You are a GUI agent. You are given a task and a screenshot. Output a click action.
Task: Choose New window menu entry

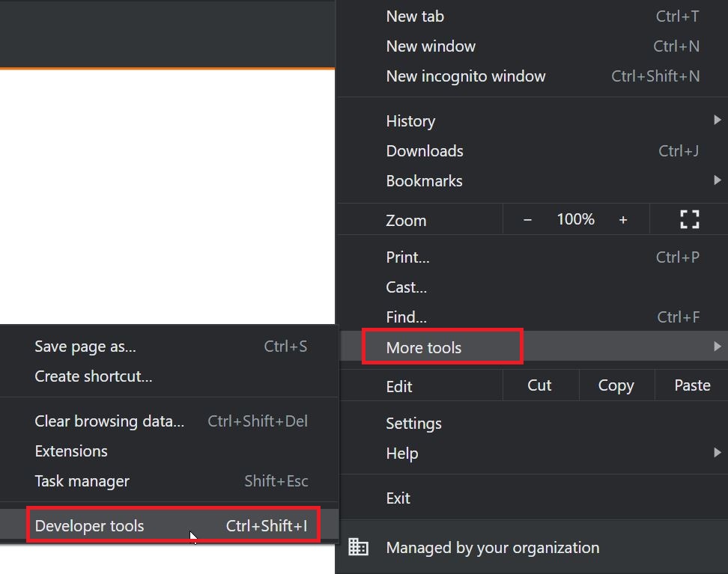point(532,46)
